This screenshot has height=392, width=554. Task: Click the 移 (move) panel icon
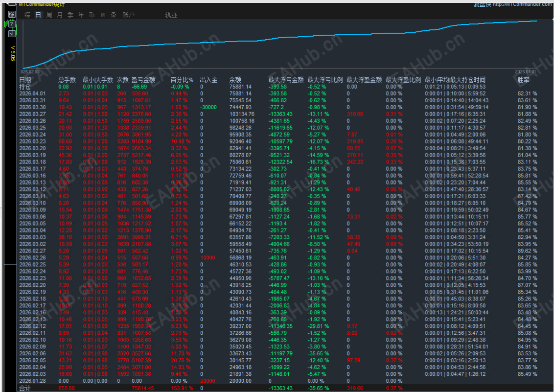tap(12, 14)
